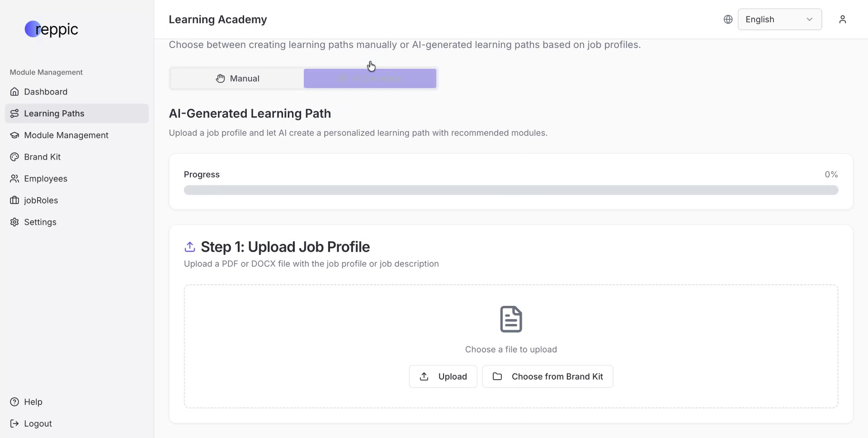
Task: Open the English language dropdown
Action: [x=779, y=19]
